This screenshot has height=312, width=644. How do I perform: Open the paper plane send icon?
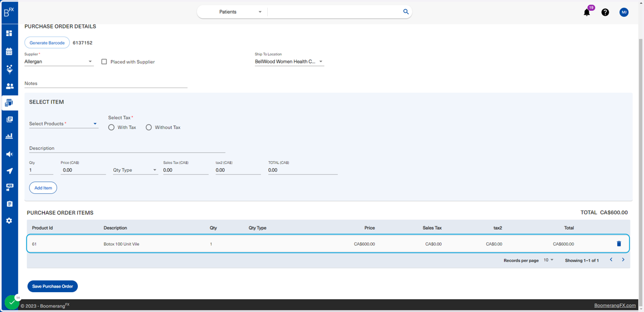tap(9, 171)
